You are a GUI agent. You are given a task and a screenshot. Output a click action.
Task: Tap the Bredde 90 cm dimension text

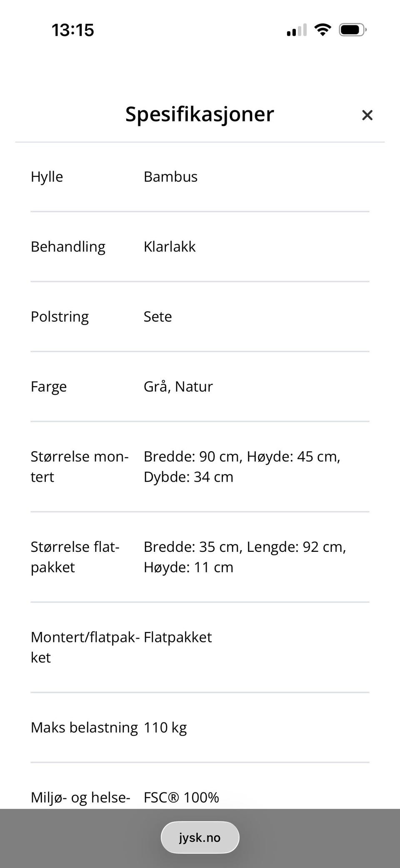(x=190, y=456)
